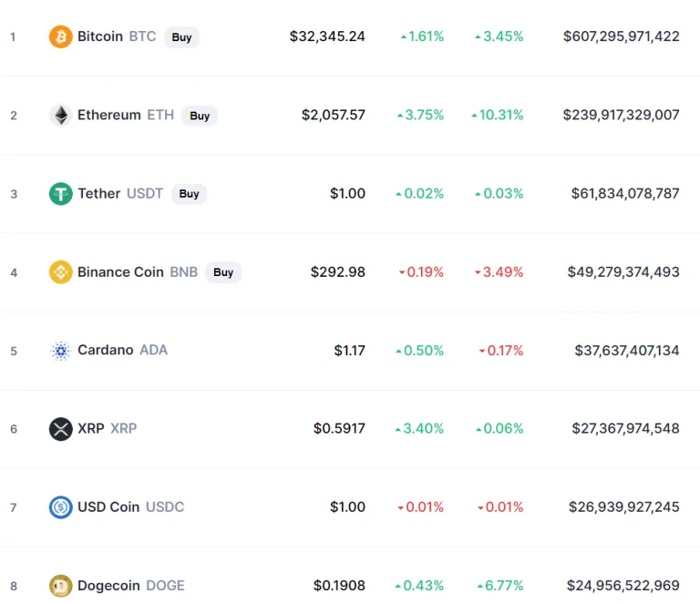Screen dimensions: 700x604
Task: Click the blue USD Coin logo icon
Action: [x=61, y=507]
